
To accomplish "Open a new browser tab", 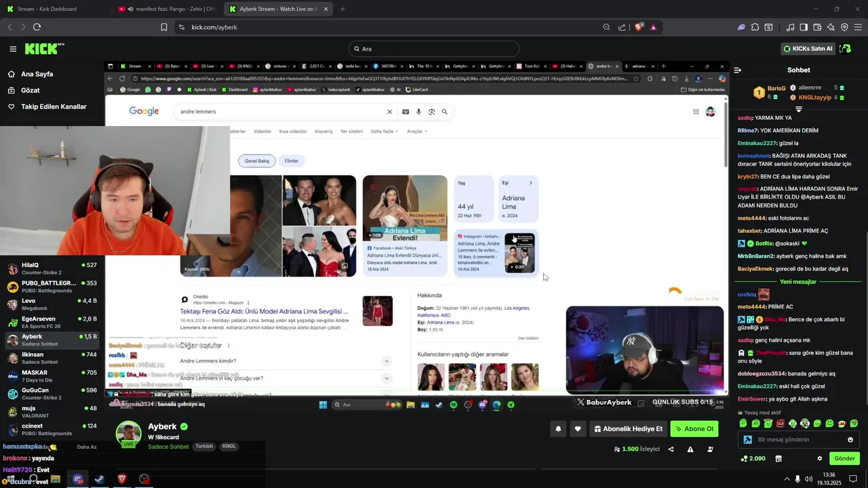I will coord(342,9).
